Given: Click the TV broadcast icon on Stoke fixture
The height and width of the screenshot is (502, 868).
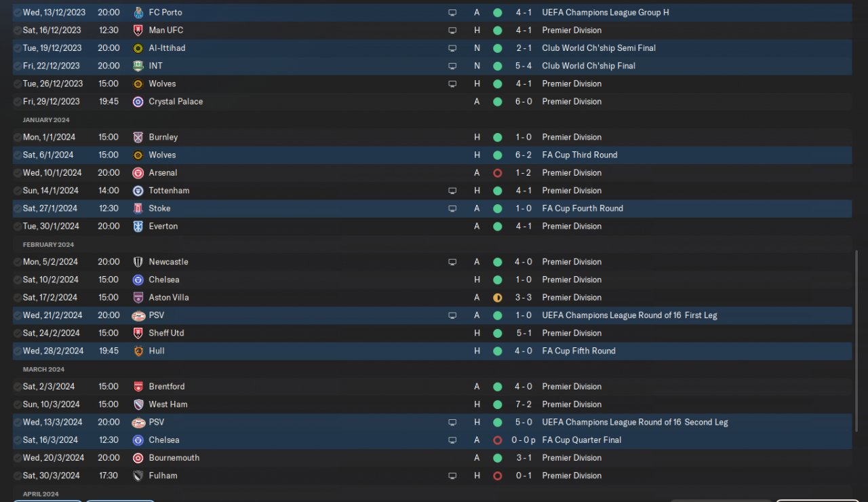Looking at the screenshot, I should click(452, 209).
